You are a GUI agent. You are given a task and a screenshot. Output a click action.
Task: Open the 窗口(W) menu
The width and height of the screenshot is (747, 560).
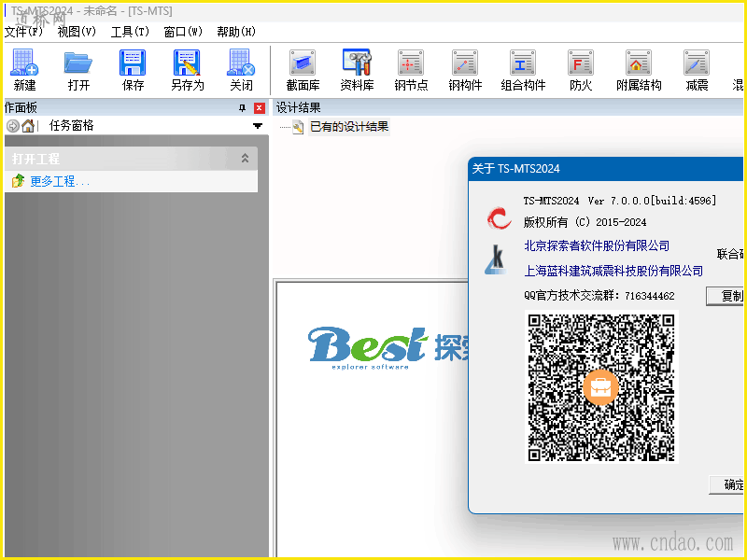coord(183,32)
